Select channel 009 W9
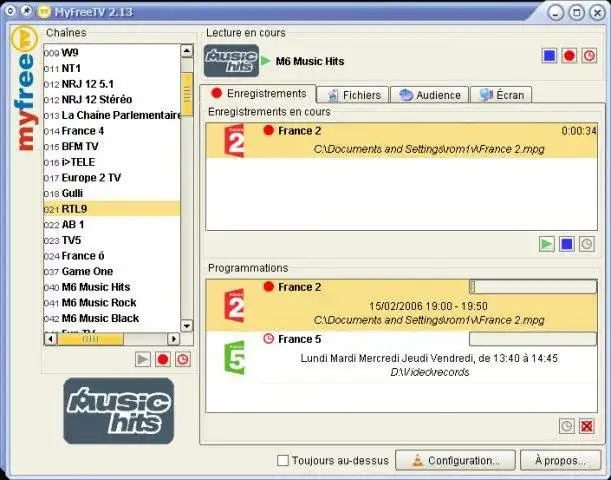Image resolution: width=611 pixels, height=480 pixels. click(112, 53)
